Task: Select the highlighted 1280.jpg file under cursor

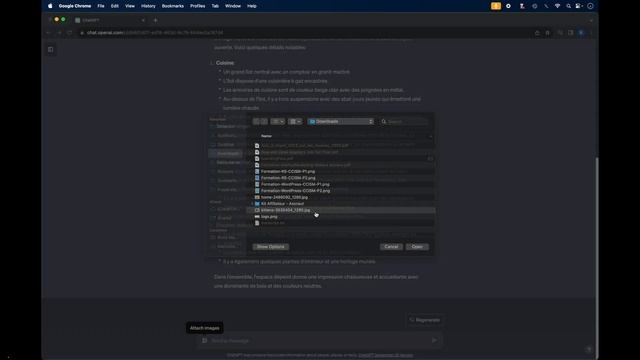Action: click(x=341, y=210)
